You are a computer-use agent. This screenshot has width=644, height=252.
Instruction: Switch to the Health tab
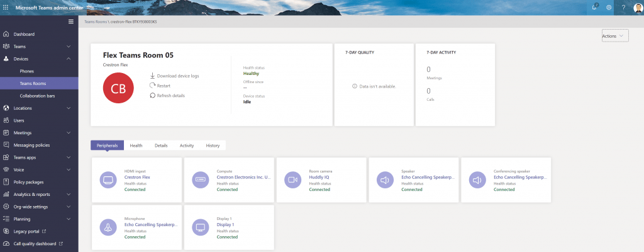click(136, 146)
